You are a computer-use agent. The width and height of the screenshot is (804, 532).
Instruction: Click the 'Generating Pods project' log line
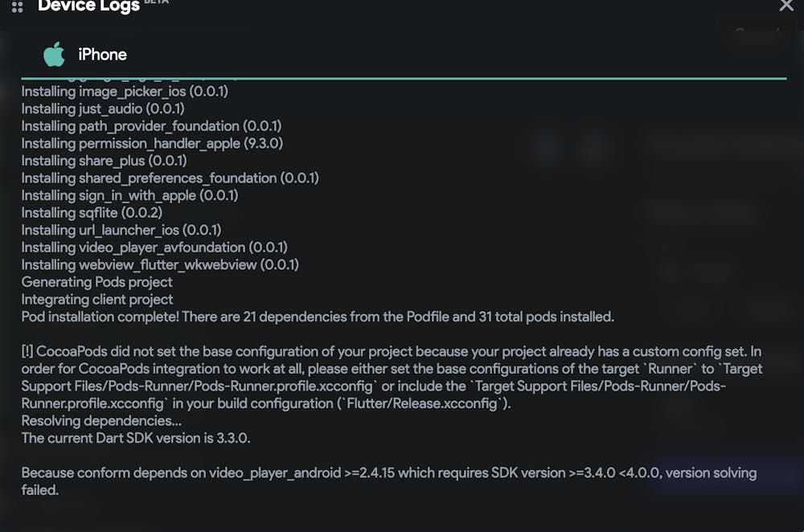[96, 282]
